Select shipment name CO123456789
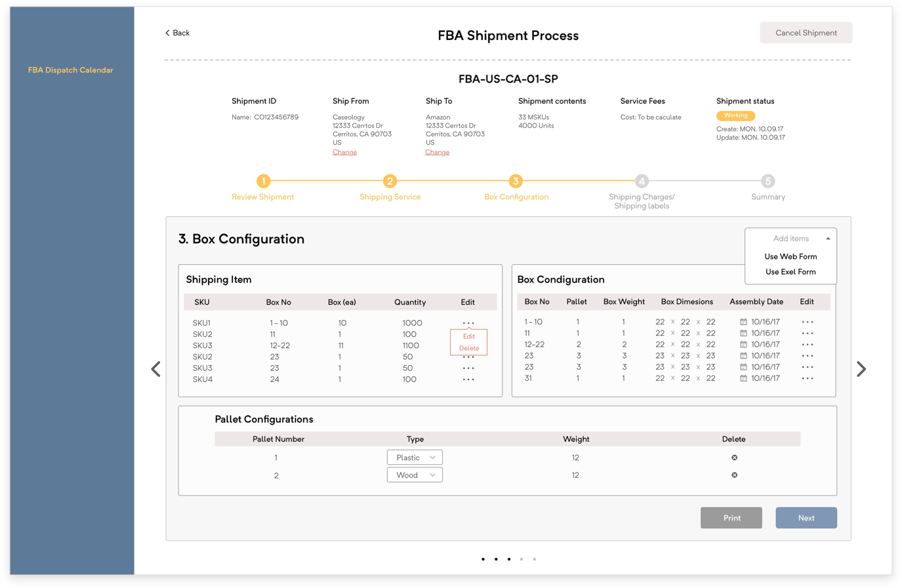This screenshot has width=902, height=588. point(276,117)
